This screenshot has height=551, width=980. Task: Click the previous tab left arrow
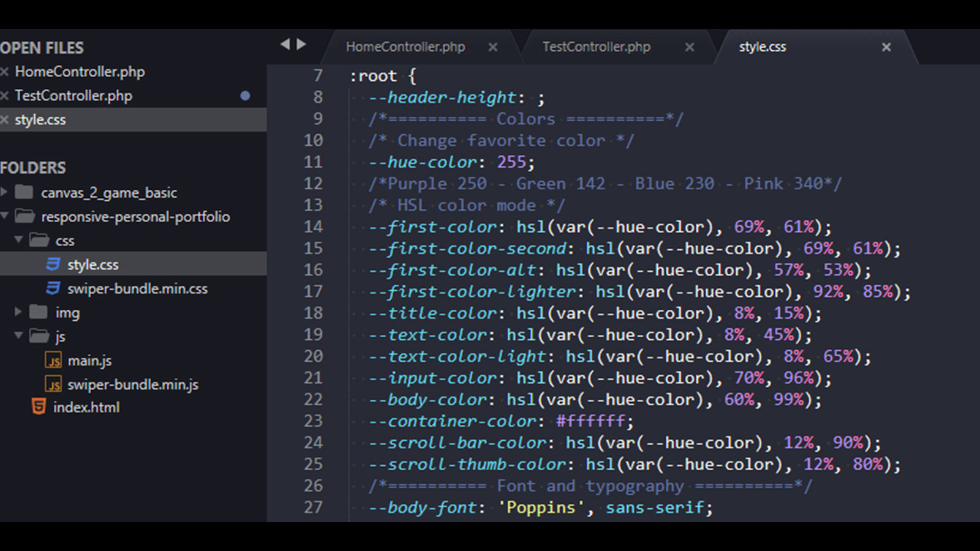point(285,44)
